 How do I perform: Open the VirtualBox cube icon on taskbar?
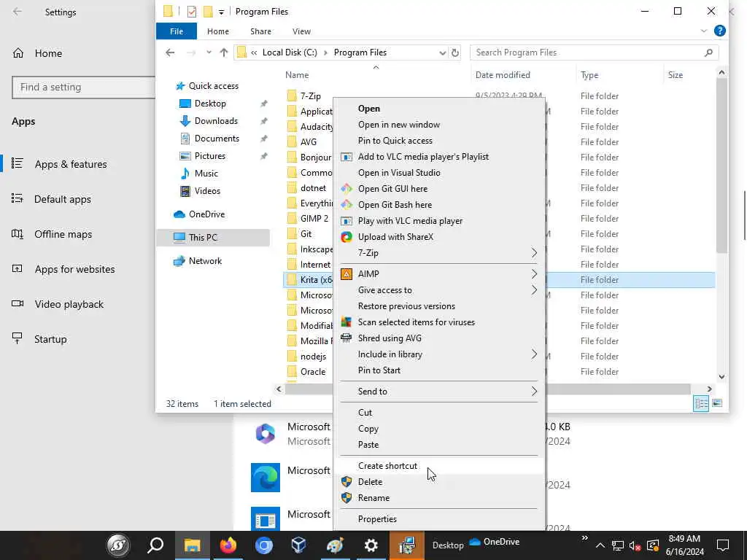(x=298, y=545)
